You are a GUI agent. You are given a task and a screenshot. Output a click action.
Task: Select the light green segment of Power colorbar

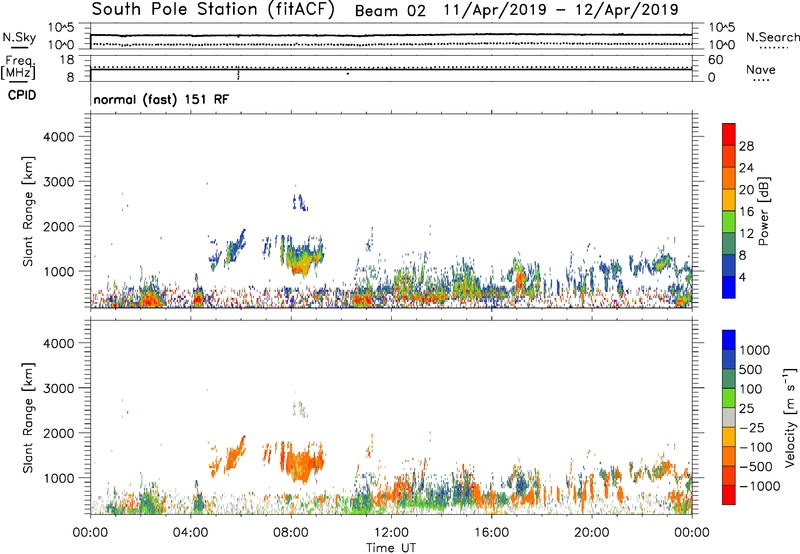729,222
